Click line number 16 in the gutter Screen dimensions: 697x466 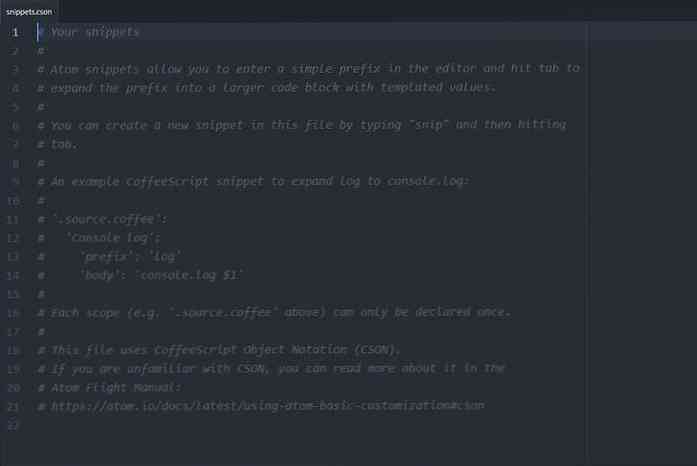click(13, 313)
